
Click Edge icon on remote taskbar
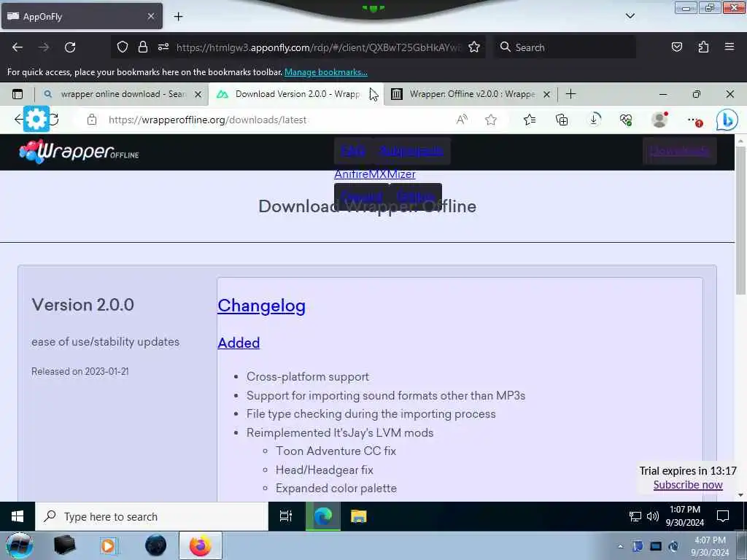pos(323,516)
